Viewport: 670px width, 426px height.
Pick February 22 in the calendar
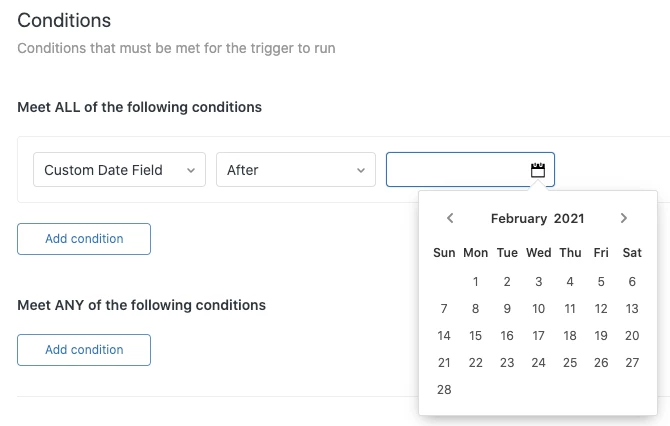(476, 363)
